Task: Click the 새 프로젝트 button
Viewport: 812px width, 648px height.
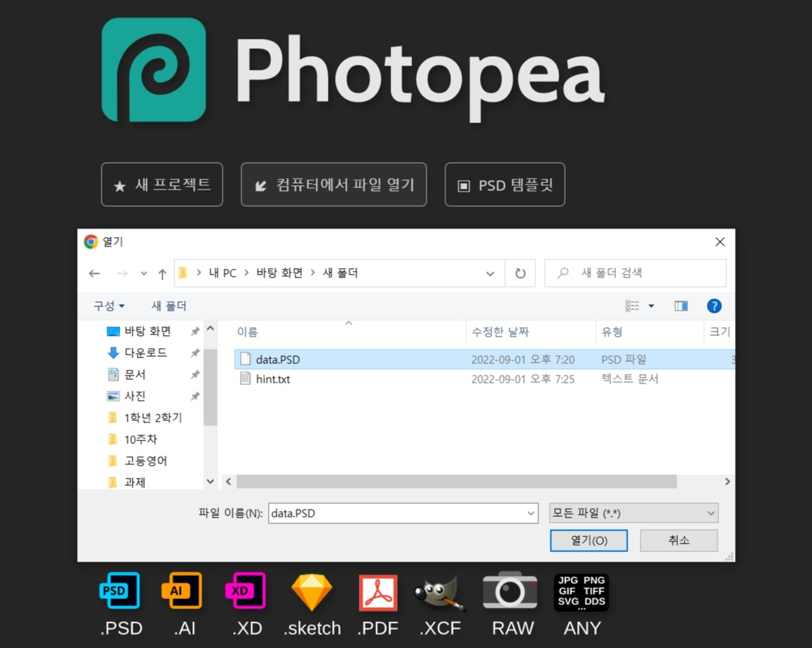Action: (x=162, y=185)
